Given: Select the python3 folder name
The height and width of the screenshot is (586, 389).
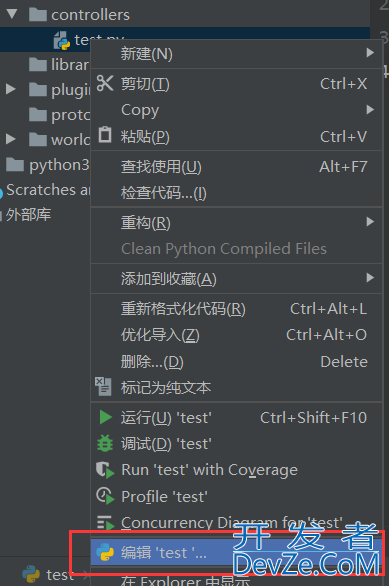Looking at the screenshot, I should pyautogui.click(x=59, y=165).
